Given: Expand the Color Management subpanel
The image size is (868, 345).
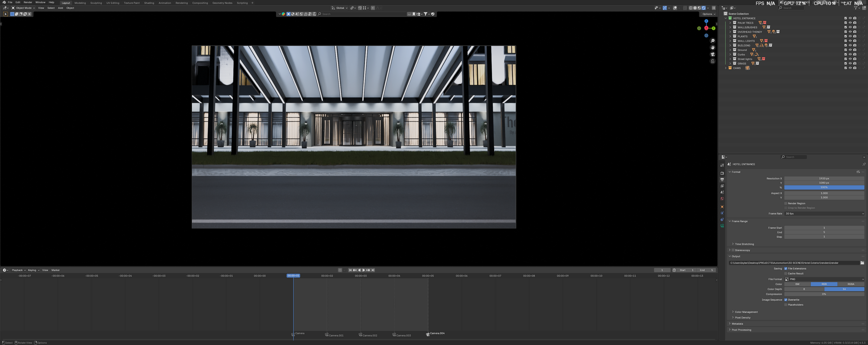Looking at the screenshot, I should pyautogui.click(x=746, y=312).
